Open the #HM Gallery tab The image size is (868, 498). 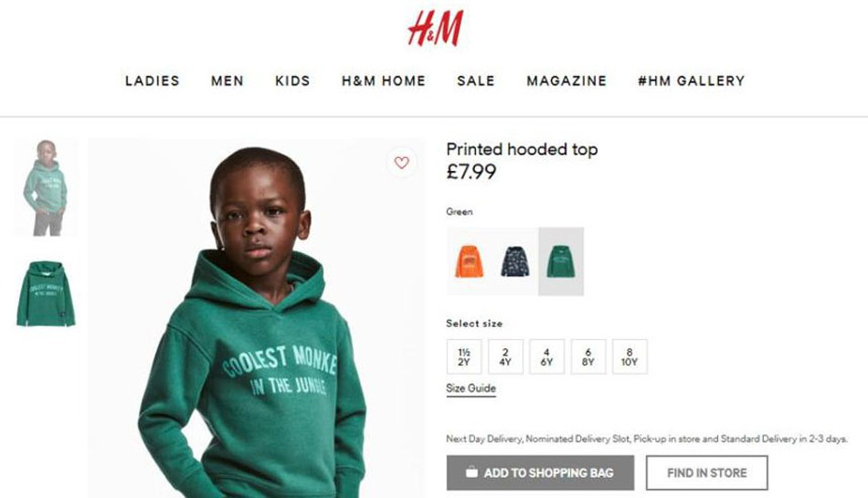(692, 80)
